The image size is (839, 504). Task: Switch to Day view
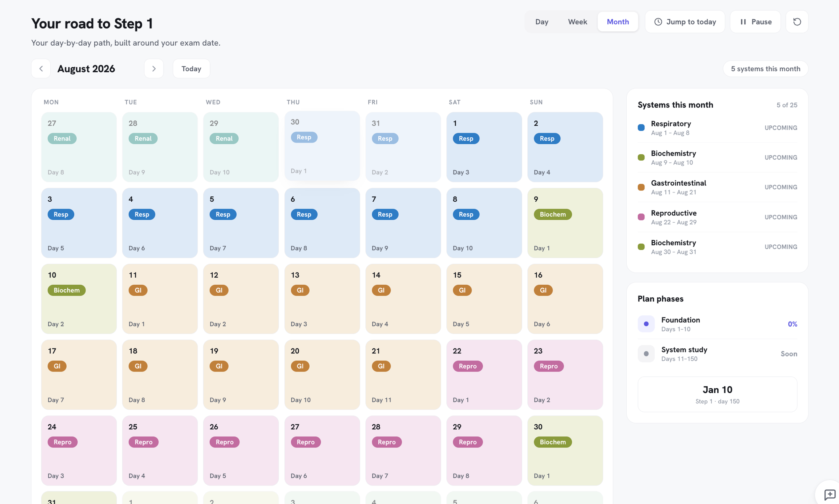(542, 22)
